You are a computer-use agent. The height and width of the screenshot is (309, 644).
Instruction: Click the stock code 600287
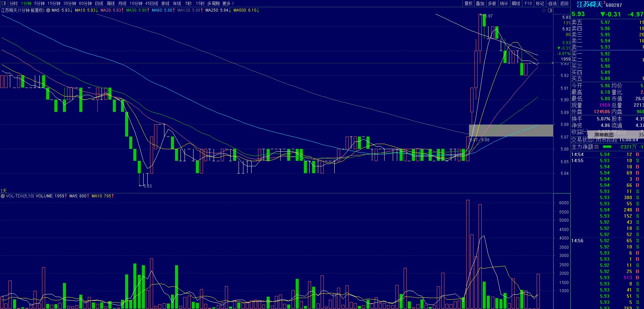point(614,5)
